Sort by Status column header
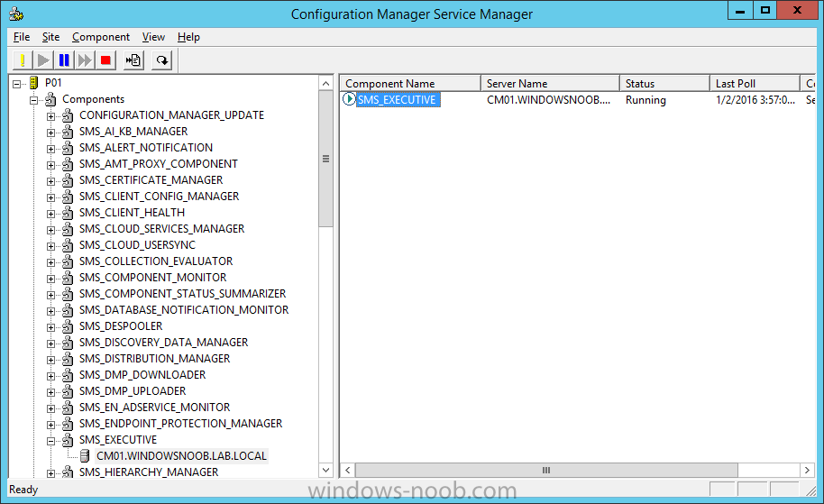The width and height of the screenshot is (824, 504). 664,84
